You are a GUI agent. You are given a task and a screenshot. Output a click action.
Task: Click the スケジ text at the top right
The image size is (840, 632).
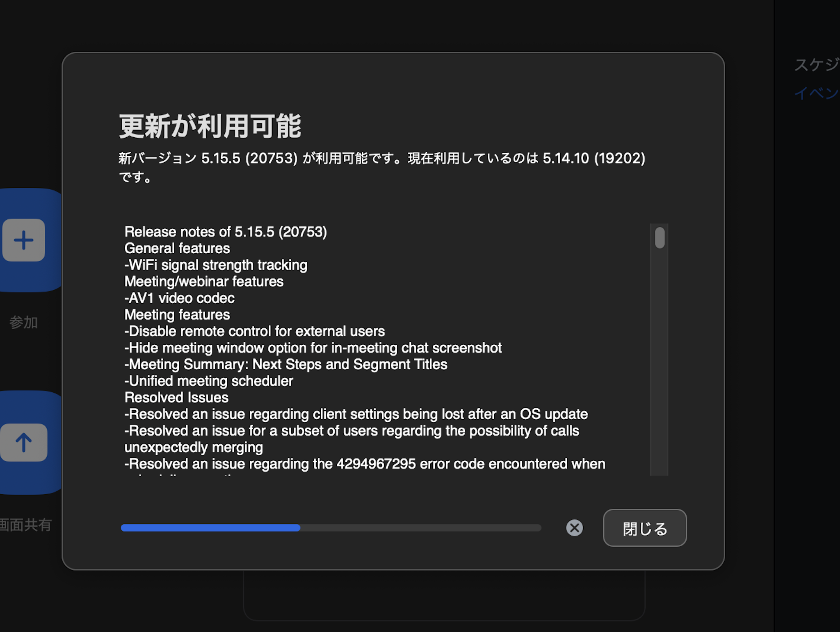pos(817,65)
